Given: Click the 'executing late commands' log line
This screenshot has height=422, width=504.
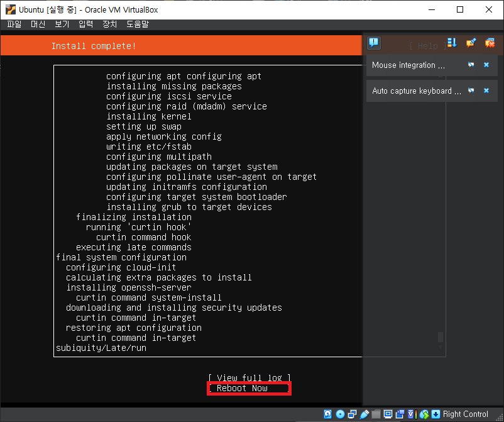Looking at the screenshot, I should (x=134, y=247).
